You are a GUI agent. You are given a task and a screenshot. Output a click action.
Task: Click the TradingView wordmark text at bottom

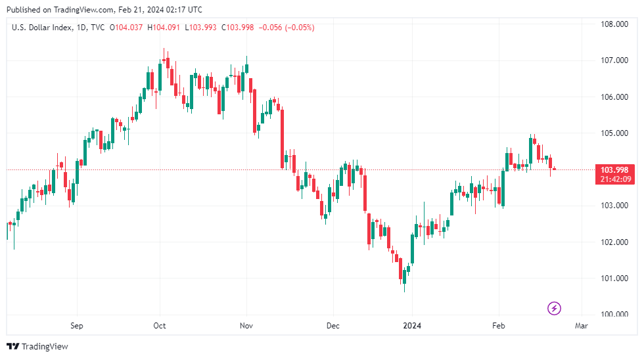(x=45, y=346)
